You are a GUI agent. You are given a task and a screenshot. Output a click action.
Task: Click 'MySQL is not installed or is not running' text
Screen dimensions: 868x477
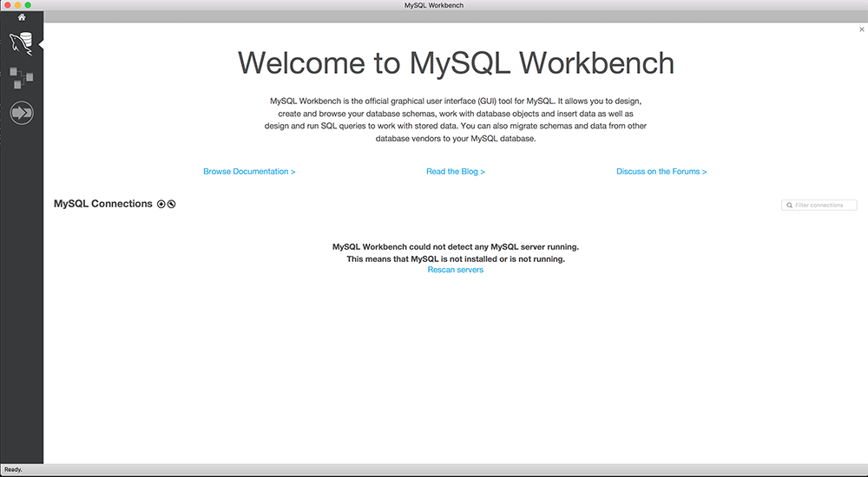point(456,259)
